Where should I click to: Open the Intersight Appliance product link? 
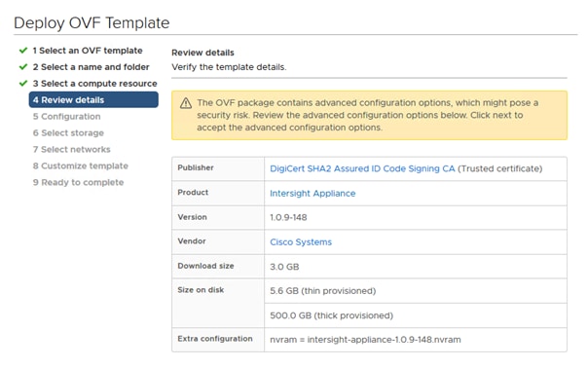[x=312, y=193]
